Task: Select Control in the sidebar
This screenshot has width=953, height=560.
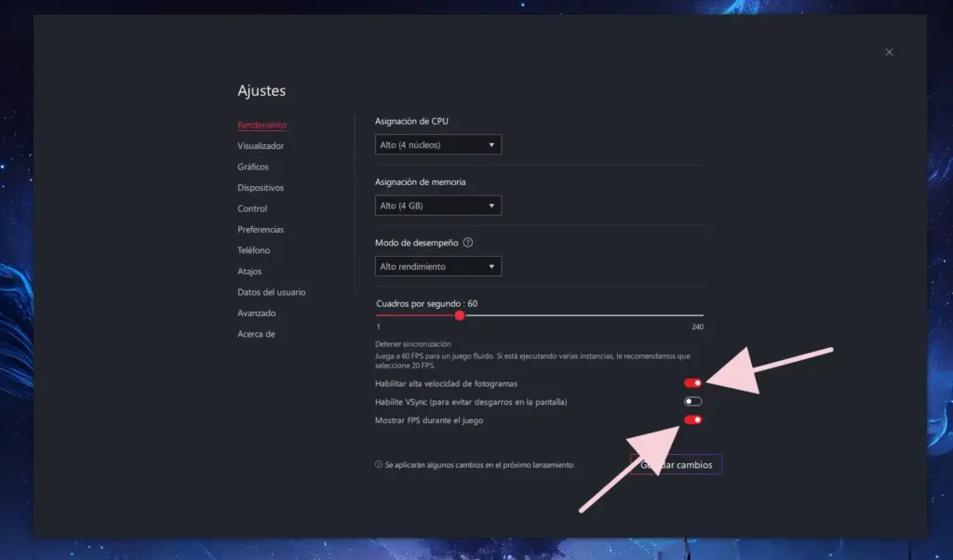Action: [252, 208]
